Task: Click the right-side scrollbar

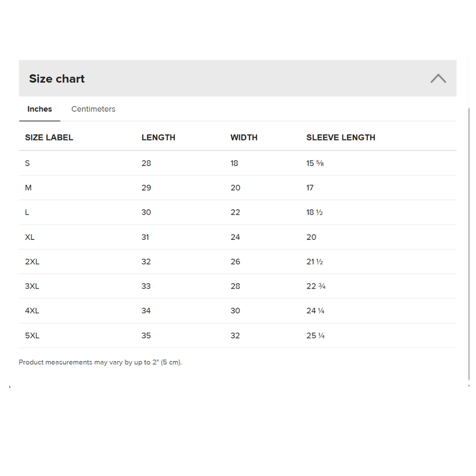Action: 469,242
